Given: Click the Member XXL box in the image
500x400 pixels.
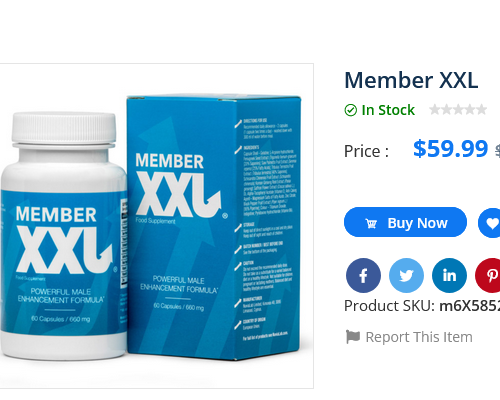Looking at the screenshot, I should point(213,228).
